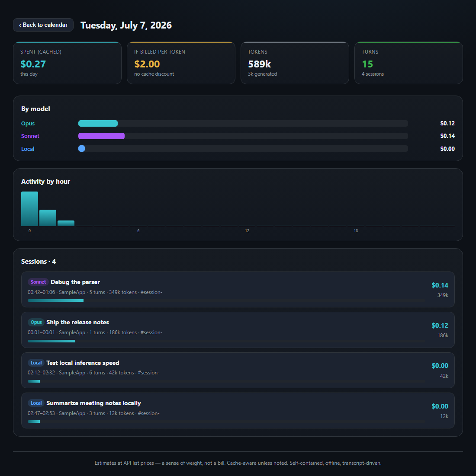Click the Sessions · 4 heading

pos(38,262)
